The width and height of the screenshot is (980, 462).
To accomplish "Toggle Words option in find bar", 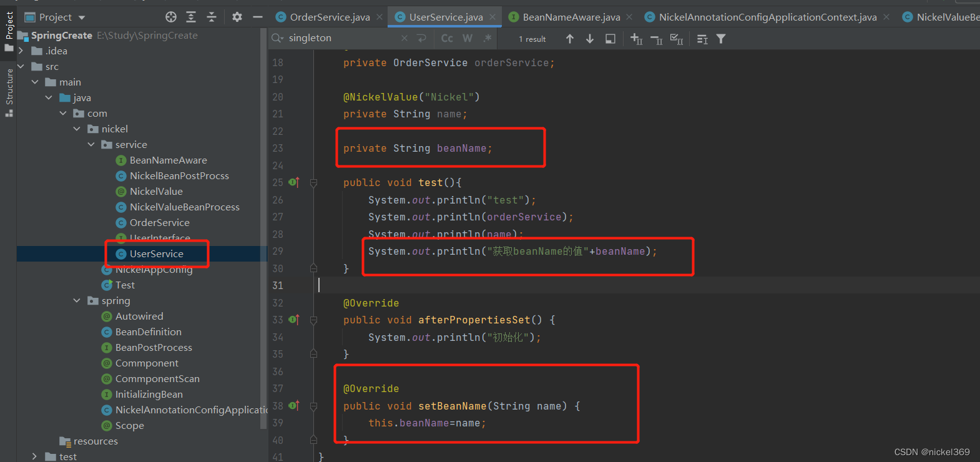I will 467,38.
